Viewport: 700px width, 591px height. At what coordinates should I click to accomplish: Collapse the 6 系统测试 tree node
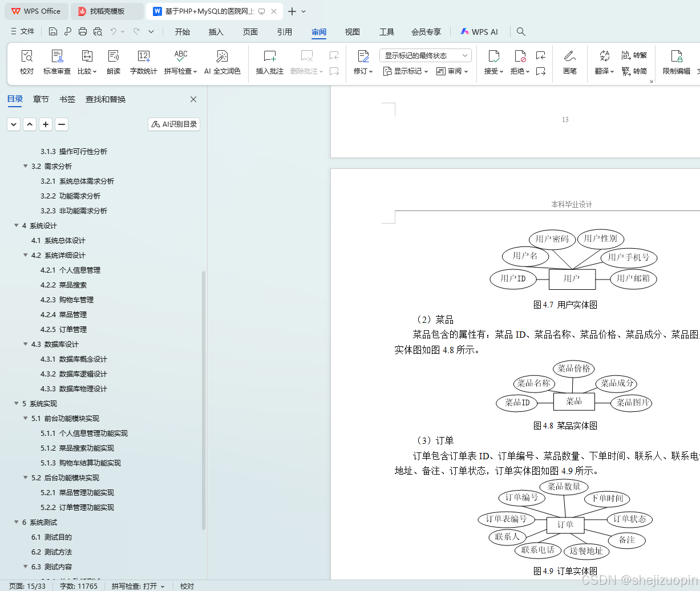click(x=17, y=522)
